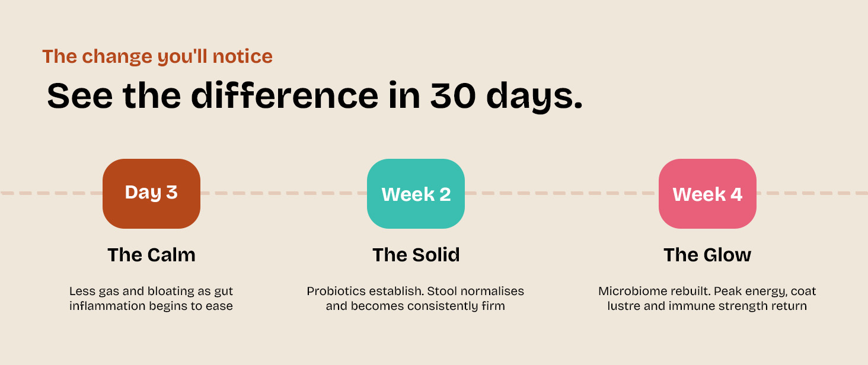This screenshot has height=365, width=868.
Task: Click 'Less gas and bloating as gut' line
Action: 151,292
